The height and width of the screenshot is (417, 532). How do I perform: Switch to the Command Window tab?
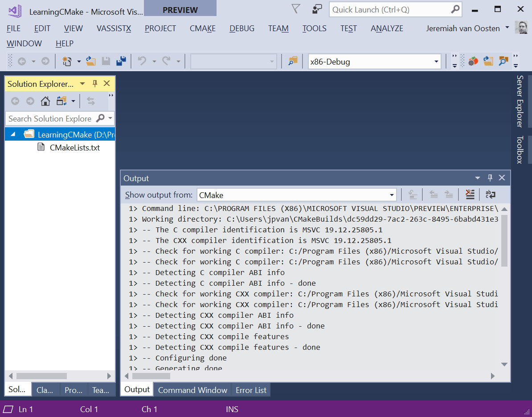(x=193, y=390)
